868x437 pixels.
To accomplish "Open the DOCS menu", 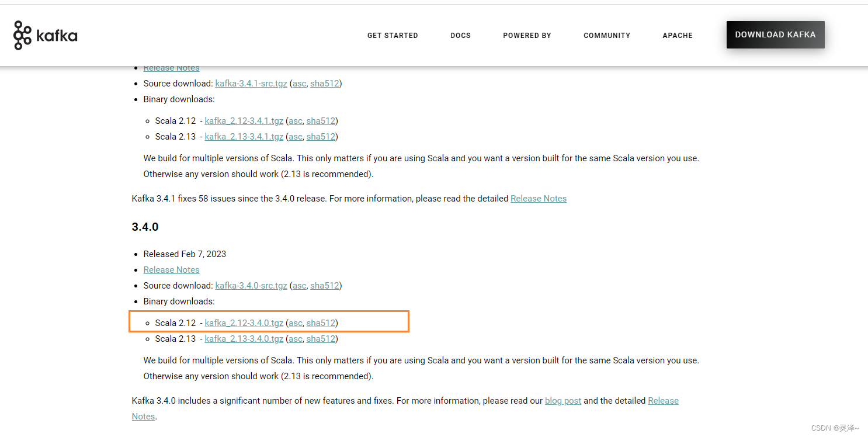I will (x=460, y=36).
